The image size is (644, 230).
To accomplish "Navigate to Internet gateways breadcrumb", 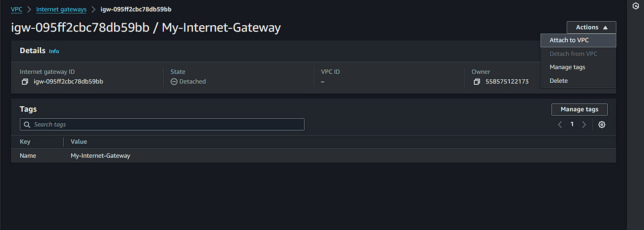I will click(x=61, y=9).
